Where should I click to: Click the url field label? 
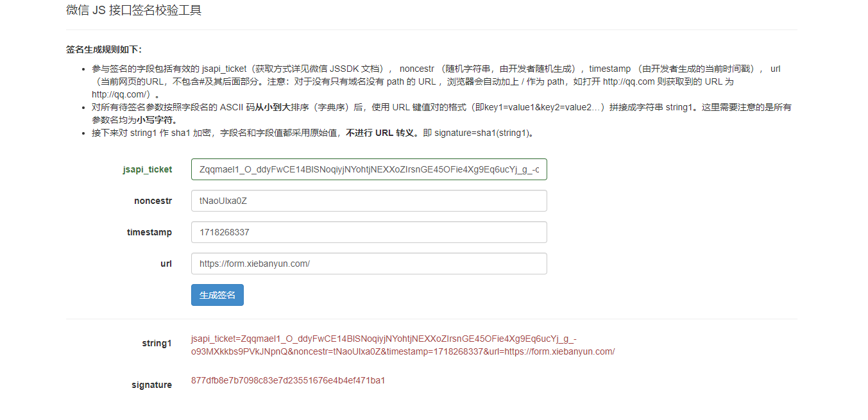tap(166, 264)
